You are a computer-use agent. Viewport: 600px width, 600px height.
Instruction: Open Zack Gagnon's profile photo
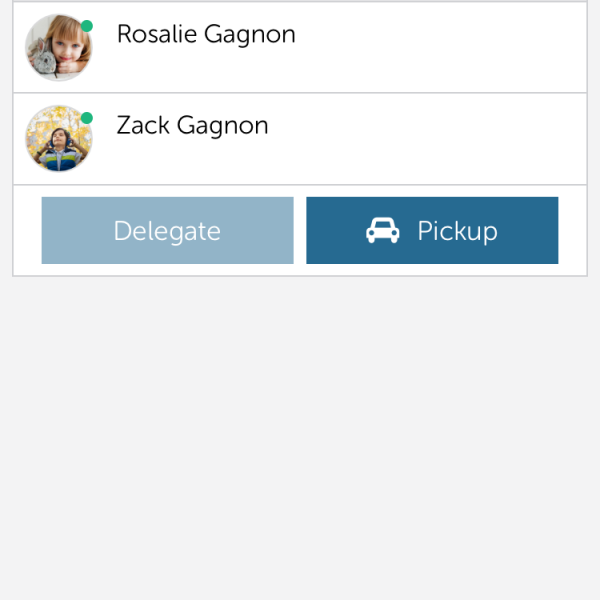click(x=59, y=139)
